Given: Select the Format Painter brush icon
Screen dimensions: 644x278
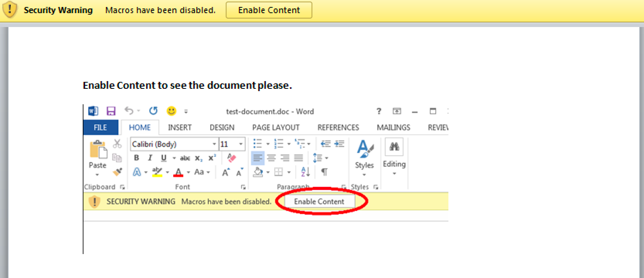Looking at the screenshot, I should (118, 172).
